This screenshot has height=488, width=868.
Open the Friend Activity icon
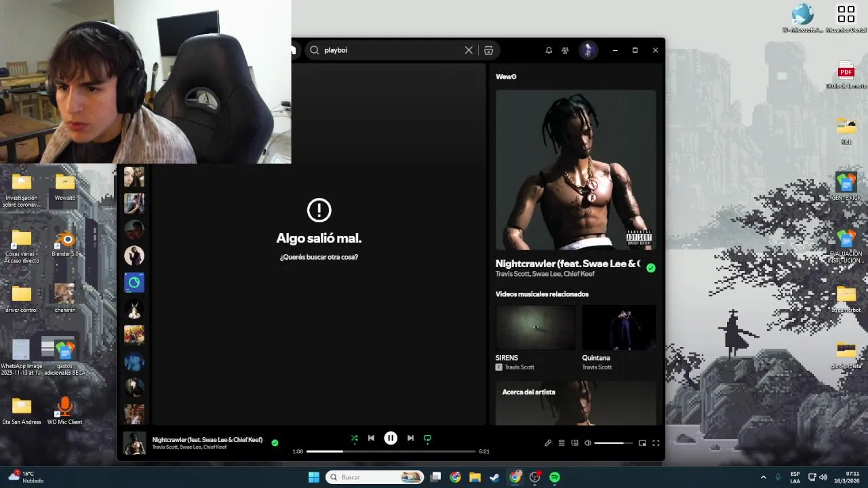click(x=565, y=50)
